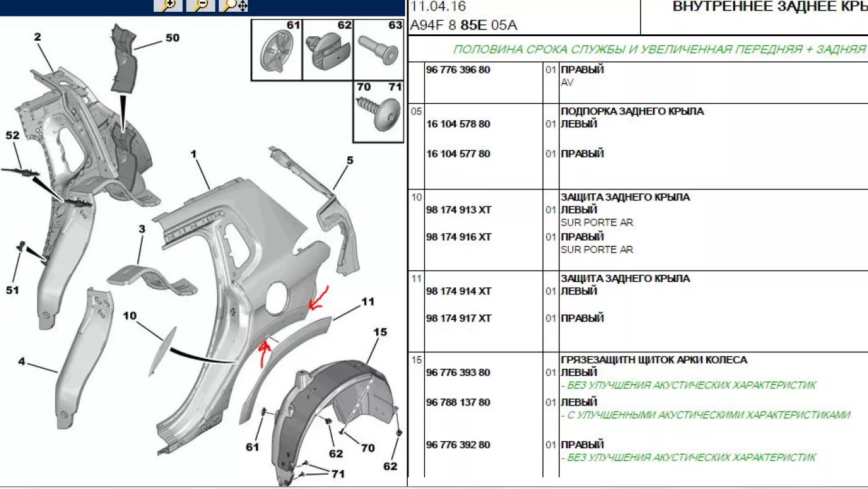Viewport: 868px width, 489px height.
Task: Click part number 98 174 913 XT
Action: [x=458, y=210]
